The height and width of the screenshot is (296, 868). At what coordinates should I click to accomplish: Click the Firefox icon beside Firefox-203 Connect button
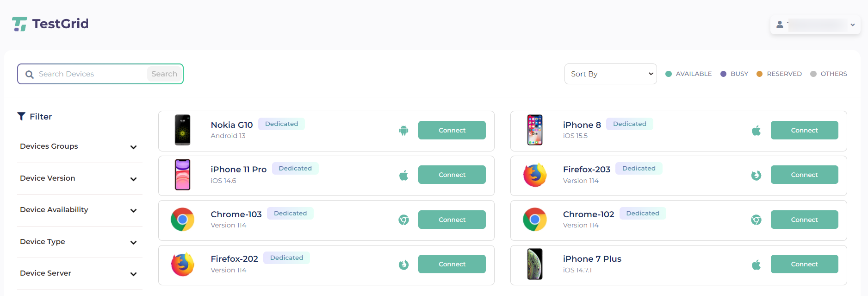[756, 175]
